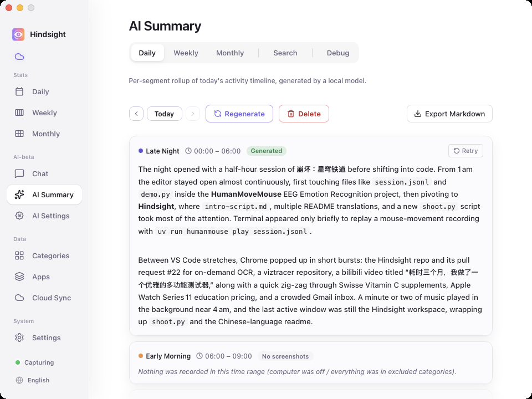Open Daily stats in sidebar

[x=44, y=91]
